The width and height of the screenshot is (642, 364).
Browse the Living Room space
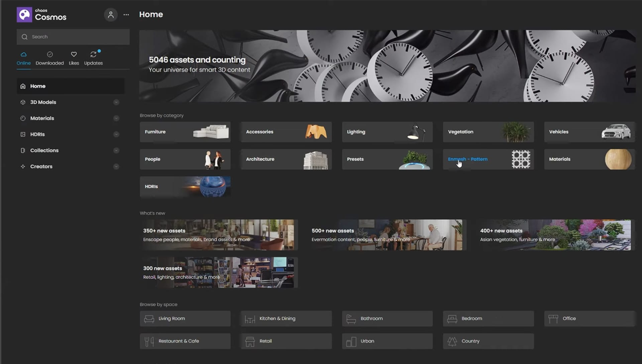coord(185,319)
